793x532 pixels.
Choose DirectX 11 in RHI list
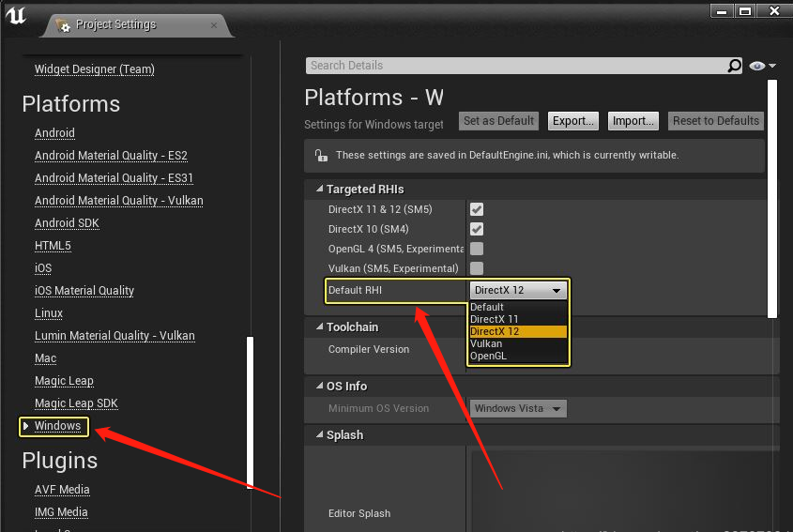click(518, 319)
